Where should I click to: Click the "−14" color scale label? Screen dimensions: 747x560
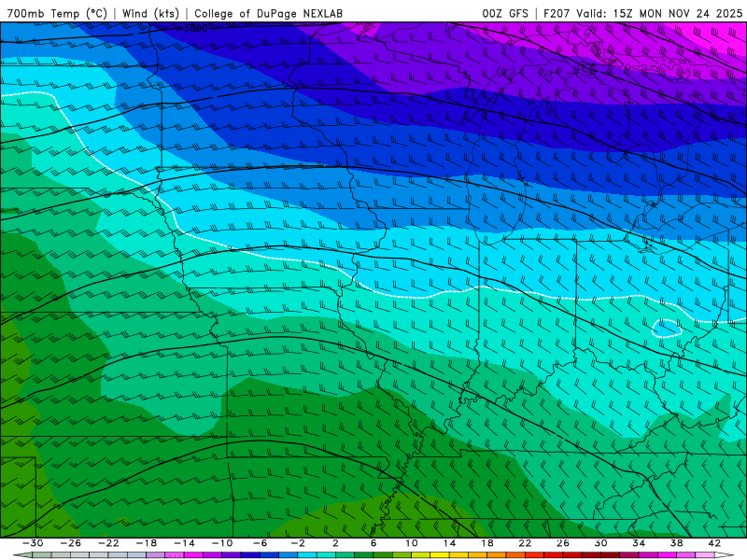tap(184, 543)
